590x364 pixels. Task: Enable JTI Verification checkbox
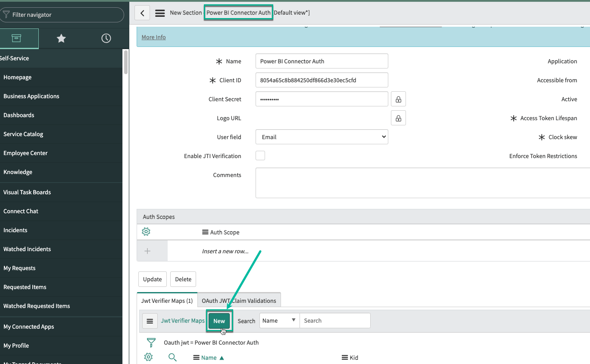pyautogui.click(x=260, y=156)
